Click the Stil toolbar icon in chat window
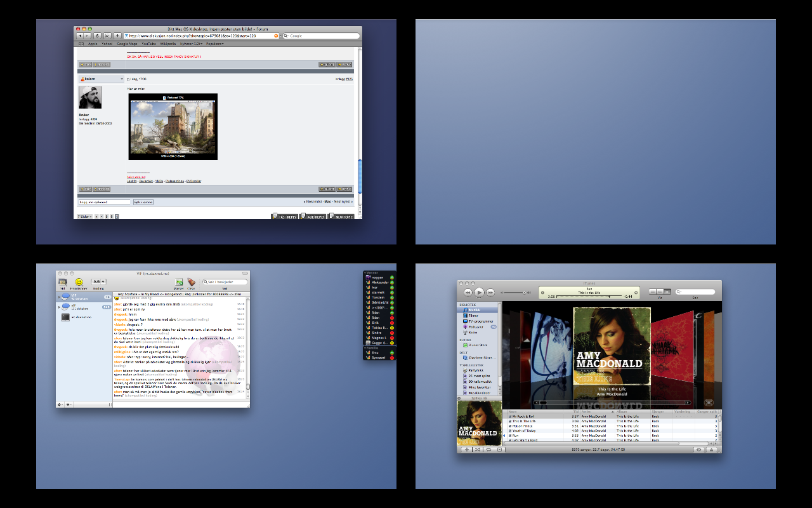 pos(62,283)
